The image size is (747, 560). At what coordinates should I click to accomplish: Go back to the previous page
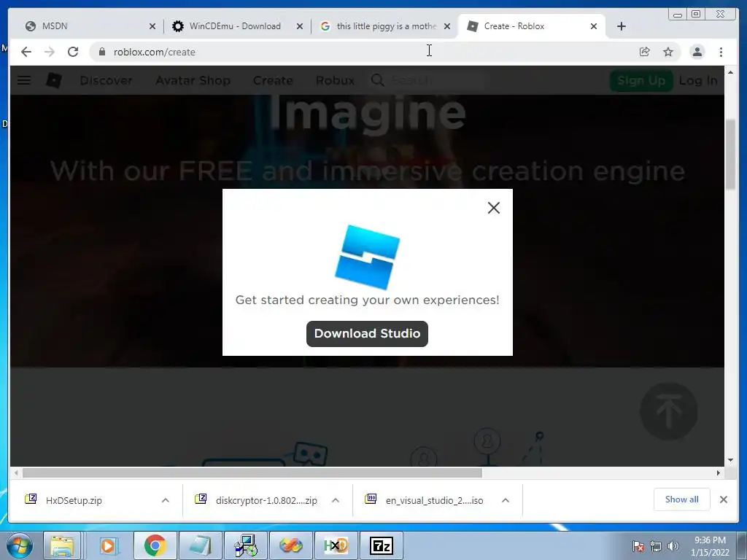click(x=26, y=52)
